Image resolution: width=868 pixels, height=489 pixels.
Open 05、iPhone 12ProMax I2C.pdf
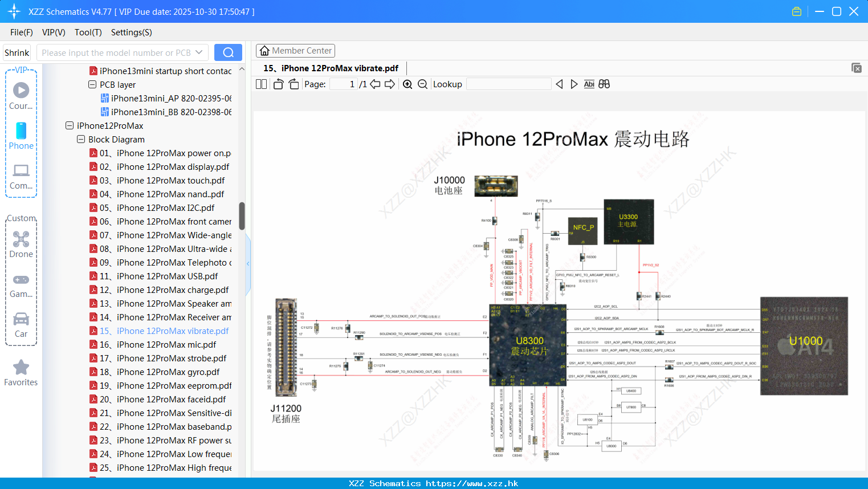pyautogui.click(x=152, y=207)
